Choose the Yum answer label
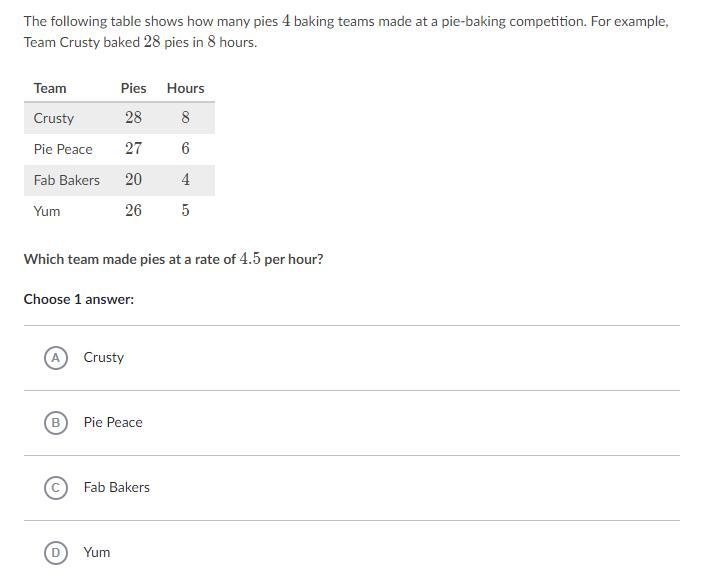Image resolution: width=713 pixels, height=581 pixels. 97,552
